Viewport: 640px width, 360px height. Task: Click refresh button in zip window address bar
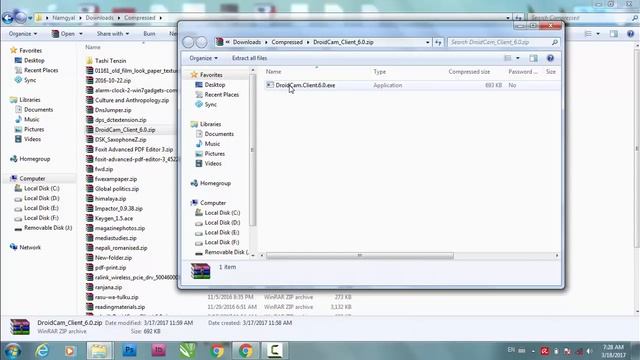438,42
